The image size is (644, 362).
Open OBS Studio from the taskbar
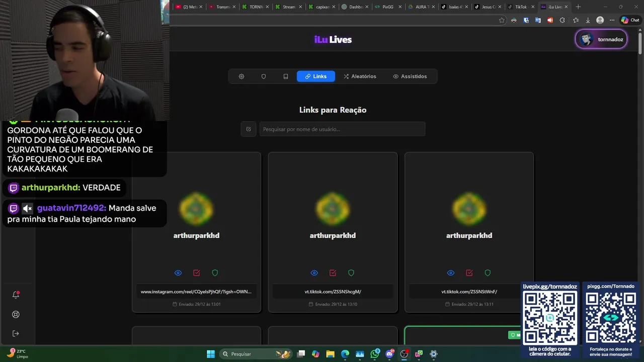(x=404, y=354)
